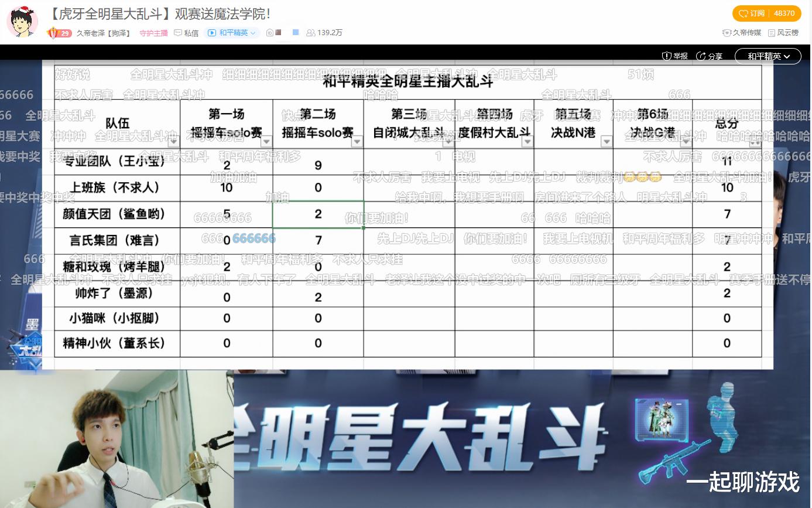Select the 颜值天团（鲨鱼哟）team cell
Image resolution: width=812 pixels, height=508 pixels.
(x=117, y=214)
